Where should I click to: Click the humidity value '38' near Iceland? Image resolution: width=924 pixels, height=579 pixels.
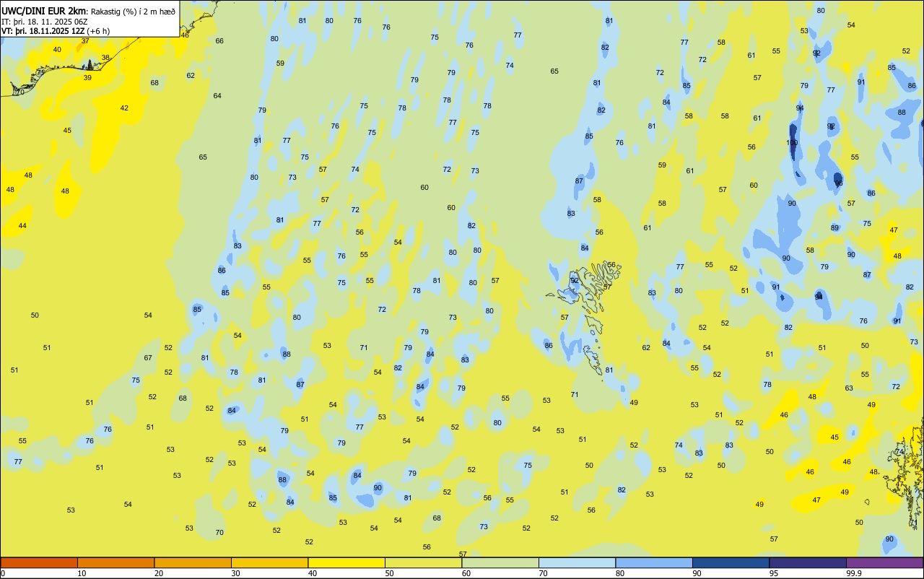(x=105, y=57)
